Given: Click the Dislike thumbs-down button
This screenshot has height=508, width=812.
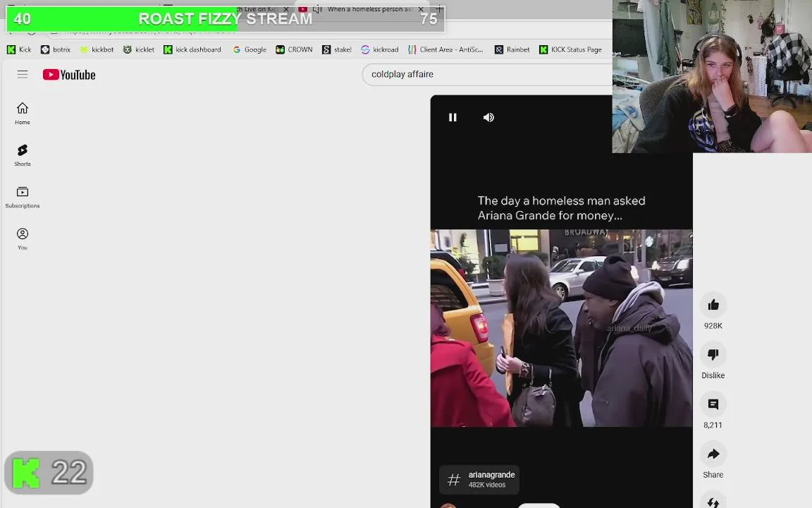Looking at the screenshot, I should click(713, 355).
